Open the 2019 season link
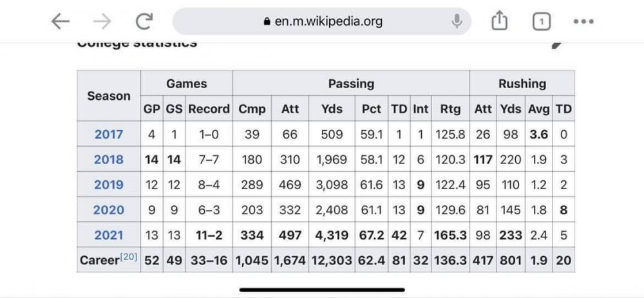This screenshot has height=298, width=644. click(x=109, y=185)
